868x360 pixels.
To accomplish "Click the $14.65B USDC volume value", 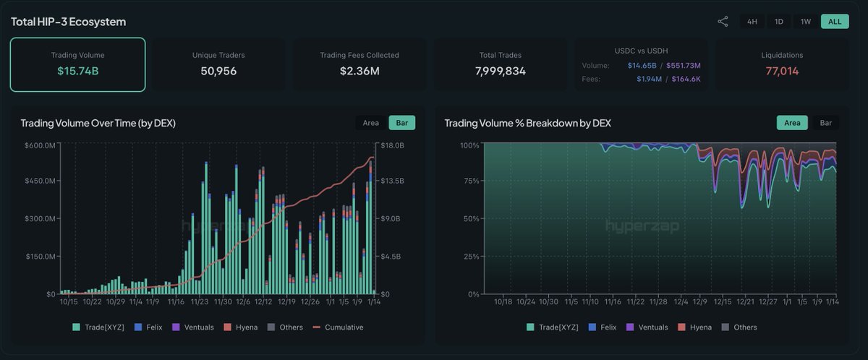I will (x=642, y=65).
